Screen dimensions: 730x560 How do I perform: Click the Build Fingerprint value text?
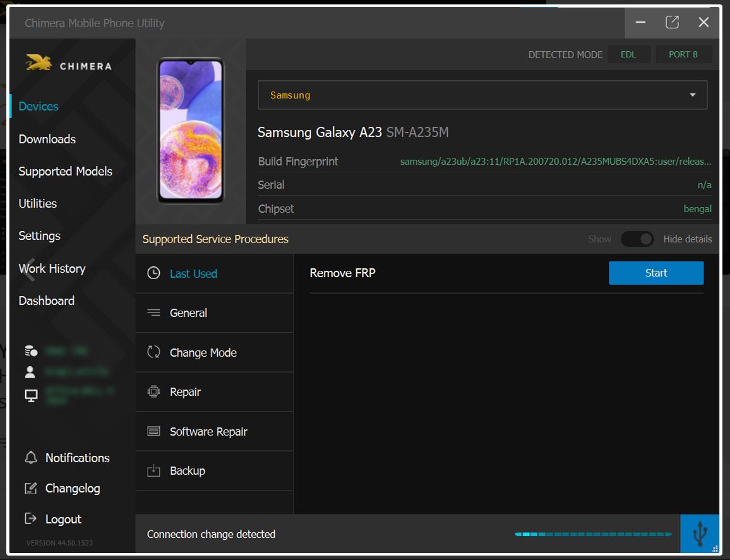click(556, 162)
